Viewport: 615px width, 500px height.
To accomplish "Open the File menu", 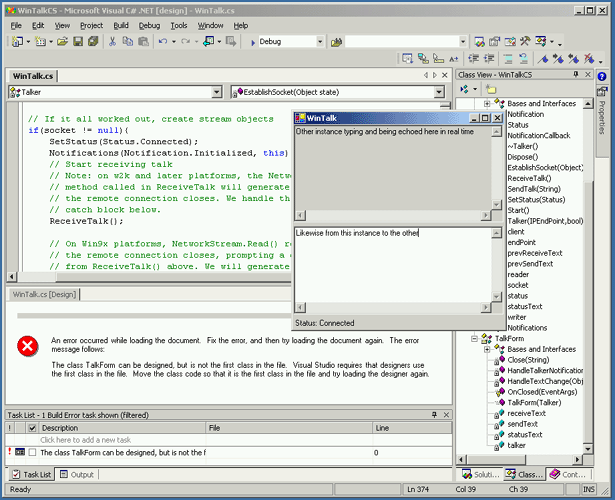I will pos(16,25).
